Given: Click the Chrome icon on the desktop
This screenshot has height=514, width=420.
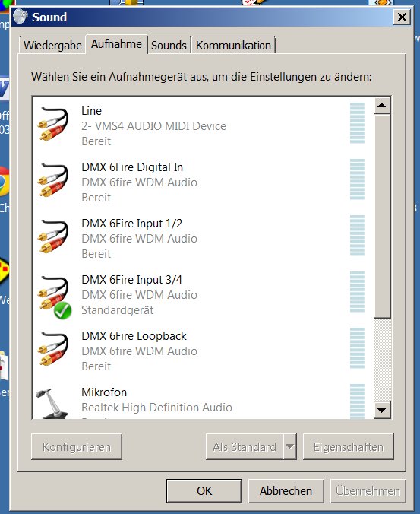Looking at the screenshot, I should point(4,181).
